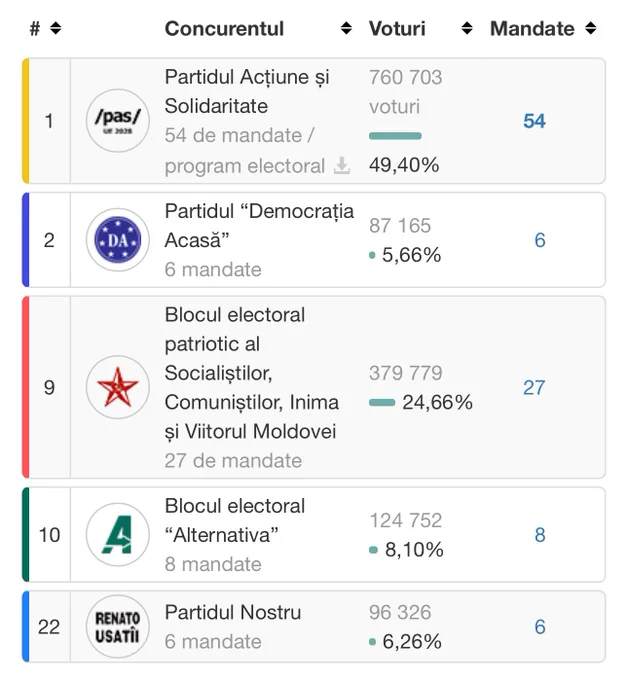Click the 27 mandates number
628x680 pixels.
pos(534,387)
